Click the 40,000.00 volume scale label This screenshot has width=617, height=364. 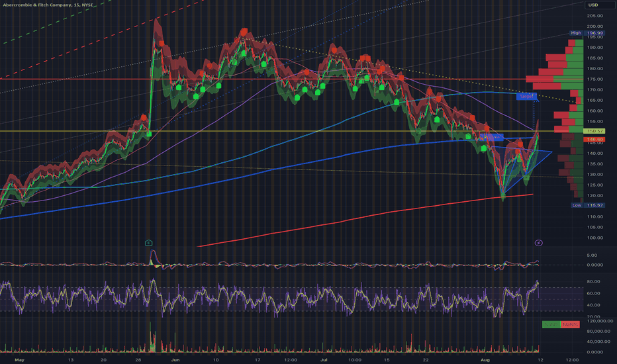pos(598,341)
